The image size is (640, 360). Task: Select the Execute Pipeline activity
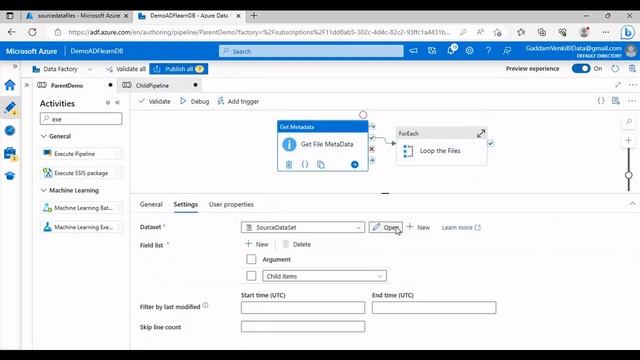pyautogui.click(x=82, y=153)
